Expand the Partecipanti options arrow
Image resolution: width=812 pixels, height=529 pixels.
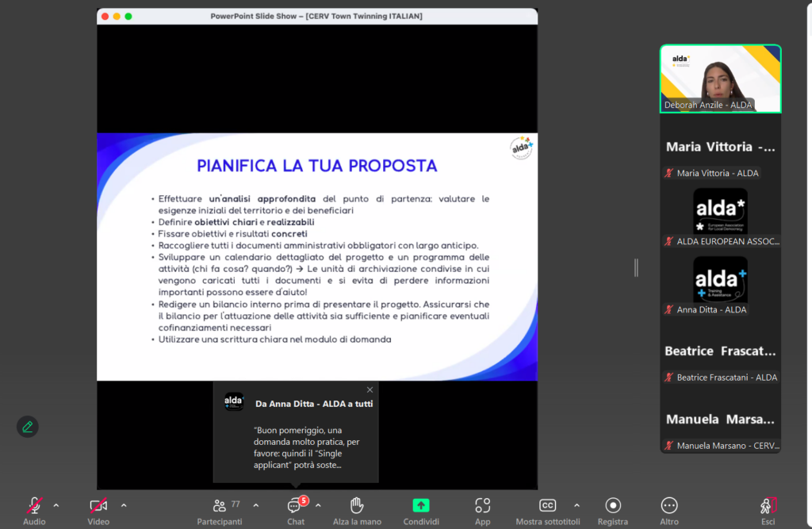pyautogui.click(x=255, y=504)
